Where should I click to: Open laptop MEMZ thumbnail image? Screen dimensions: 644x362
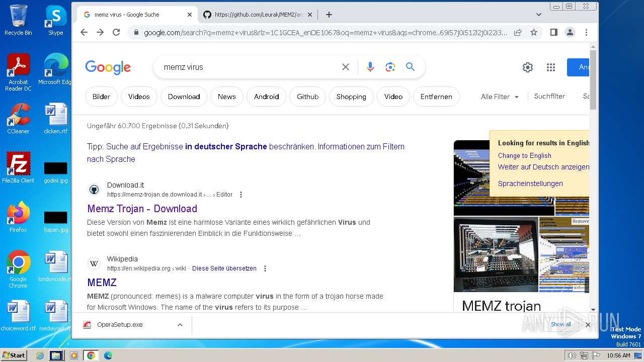(x=496, y=254)
